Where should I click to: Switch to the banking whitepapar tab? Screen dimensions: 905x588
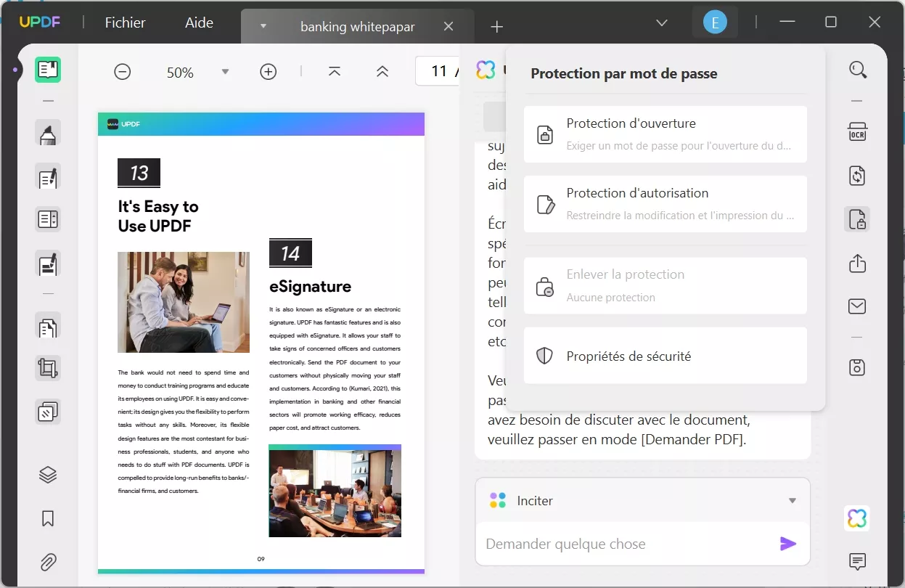click(357, 26)
